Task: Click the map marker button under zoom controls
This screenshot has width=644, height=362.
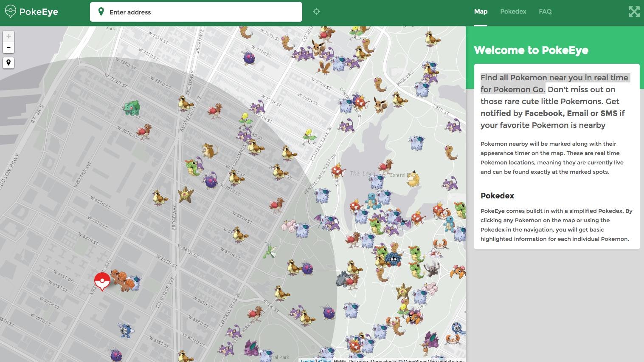Action: click(8, 63)
